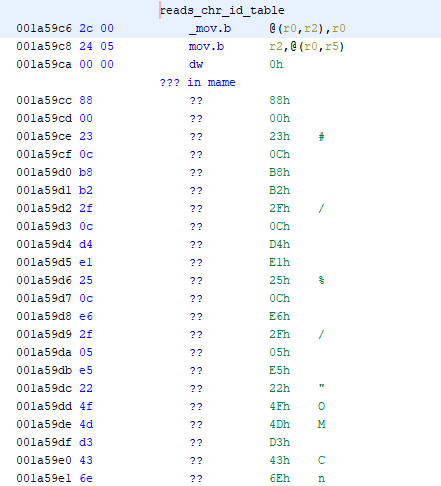Select value 22h
441x486 pixels.
(x=280, y=389)
